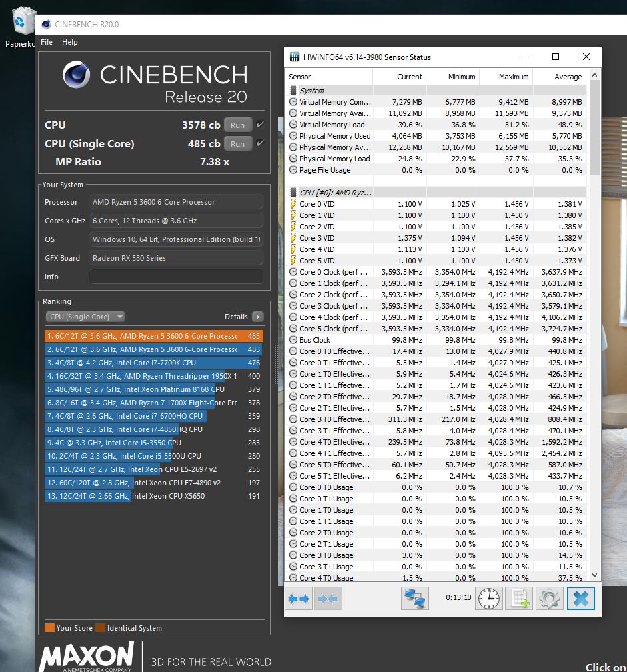Minimize the HWiNFO64 Sensor Status window
Screen dimensions: 627x672
526,57
